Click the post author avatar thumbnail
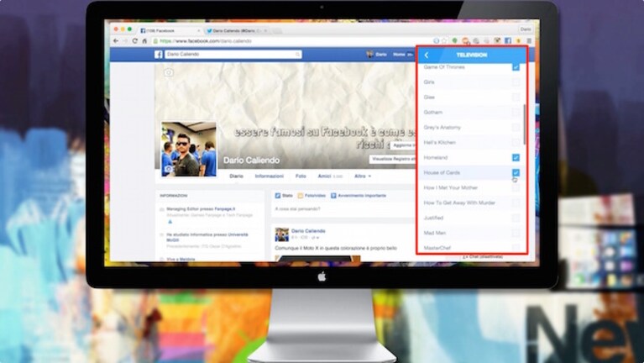 pyautogui.click(x=282, y=234)
